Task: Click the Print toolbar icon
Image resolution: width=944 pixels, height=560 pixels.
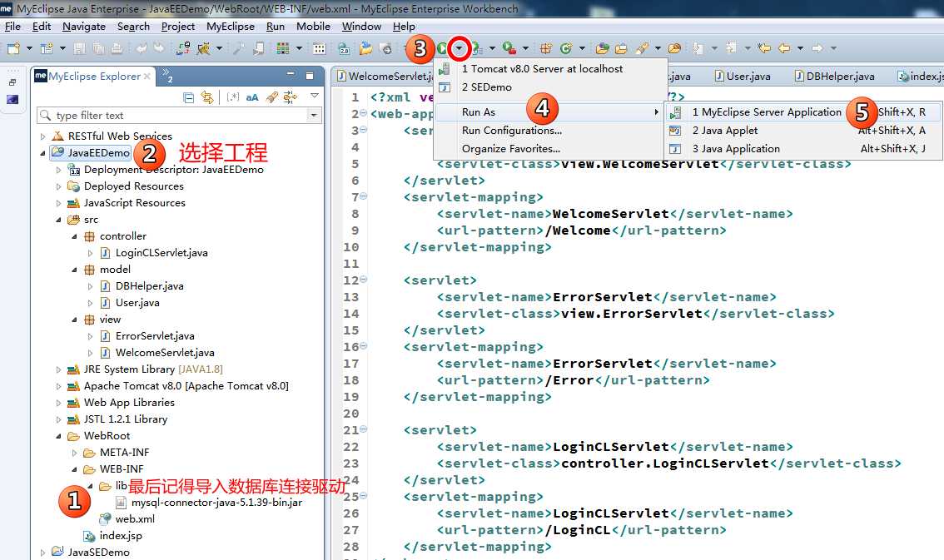Action: pyautogui.click(x=117, y=48)
